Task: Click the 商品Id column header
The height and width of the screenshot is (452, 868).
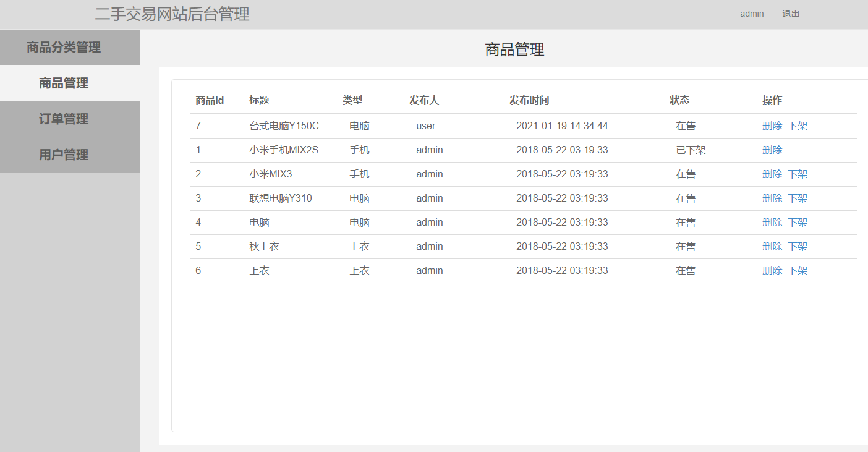Action: coord(208,100)
